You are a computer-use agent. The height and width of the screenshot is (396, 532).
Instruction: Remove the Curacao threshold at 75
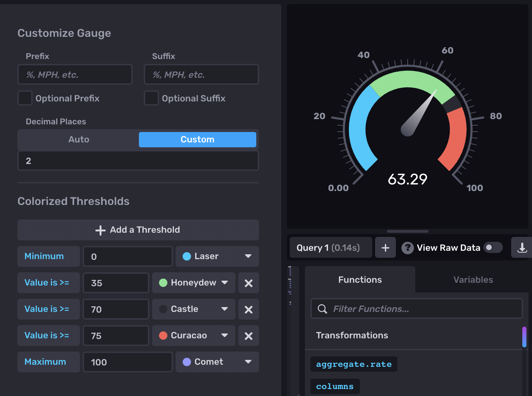coord(248,336)
